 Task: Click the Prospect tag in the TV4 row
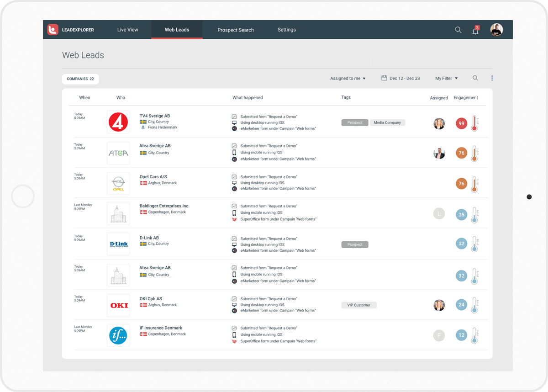[355, 122]
